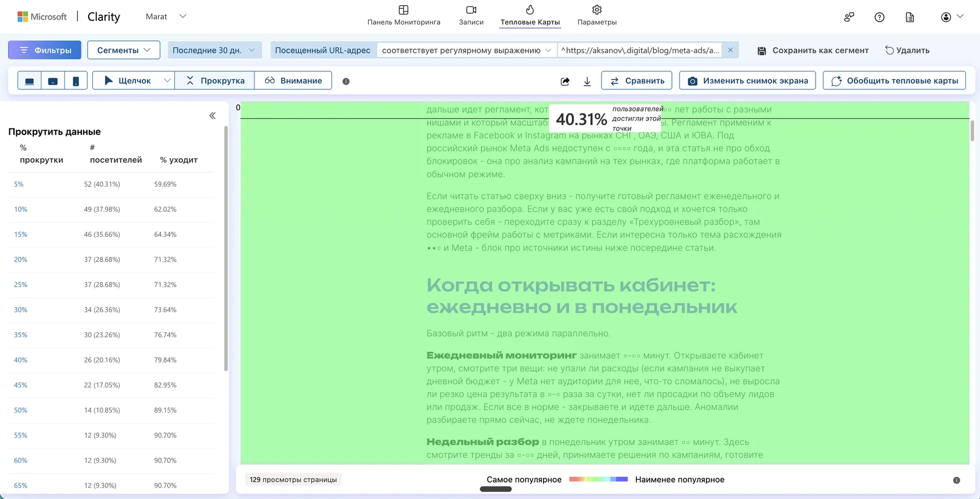Select the Внимание attention heatmap

[x=293, y=81]
